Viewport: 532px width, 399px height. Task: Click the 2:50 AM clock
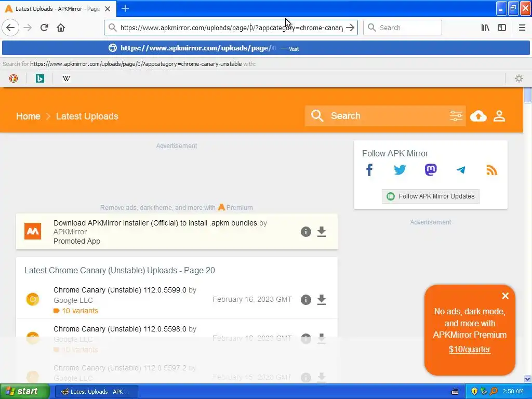pos(513,392)
